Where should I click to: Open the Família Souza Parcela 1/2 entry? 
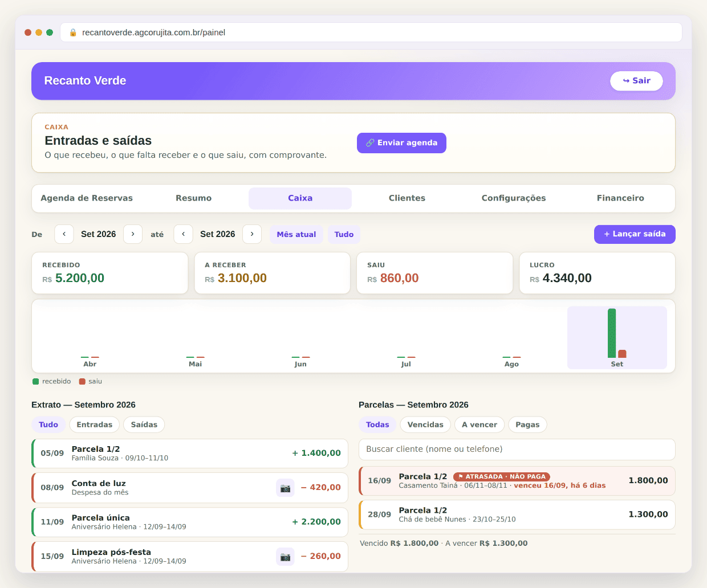coord(190,454)
